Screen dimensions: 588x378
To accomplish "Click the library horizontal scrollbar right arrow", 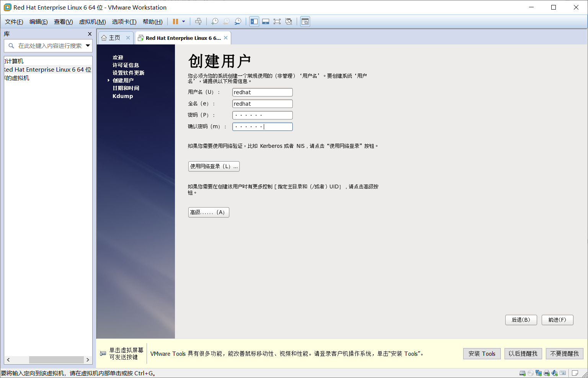I will [x=88, y=360].
